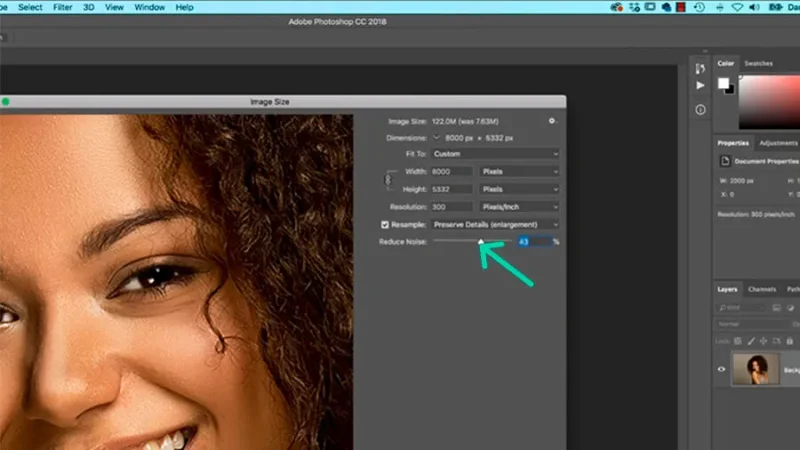800x450 pixels.
Task: Open the Filter menu
Action: [63, 7]
